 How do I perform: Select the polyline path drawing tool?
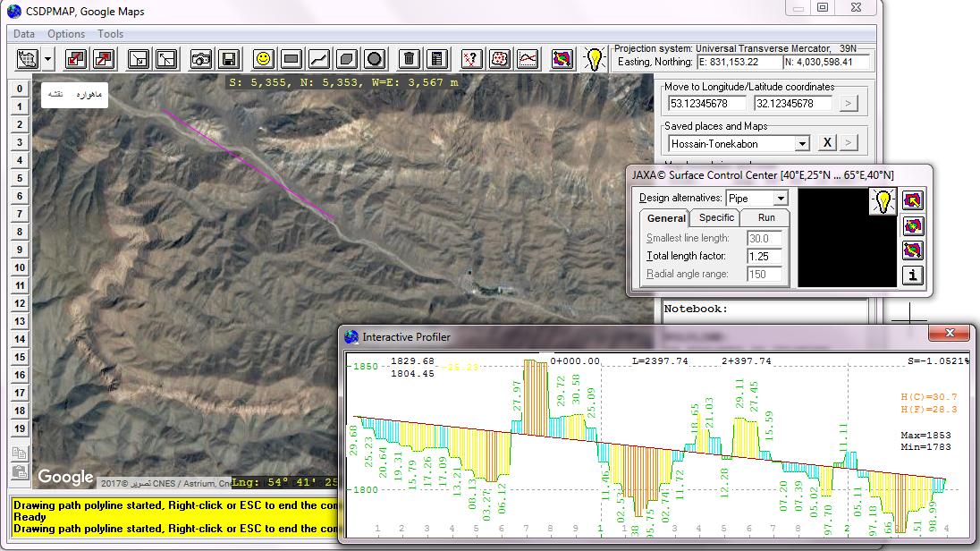[x=318, y=59]
